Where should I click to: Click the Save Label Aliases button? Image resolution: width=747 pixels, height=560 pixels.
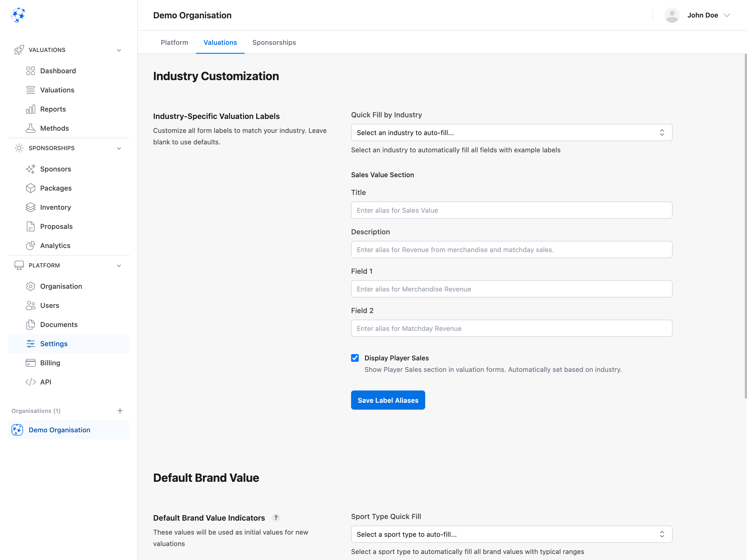pyautogui.click(x=388, y=400)
